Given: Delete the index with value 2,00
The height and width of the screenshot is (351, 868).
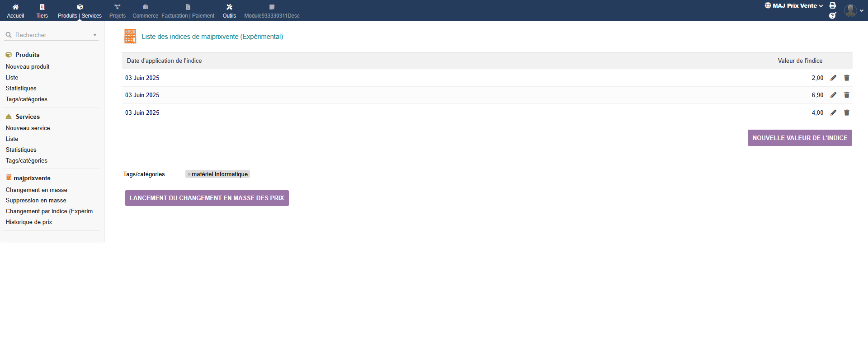Looking at the screenshot, I should pos(847,78).
